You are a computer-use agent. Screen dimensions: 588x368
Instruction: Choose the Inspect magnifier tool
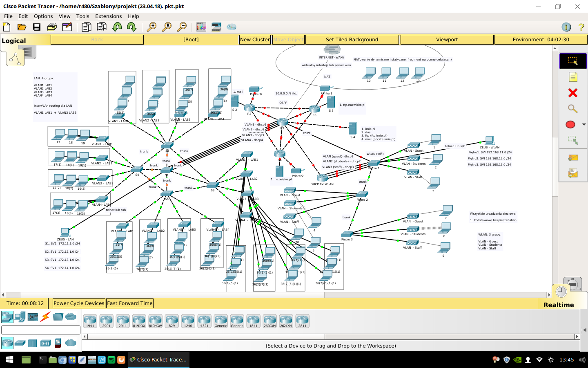[572, 109]
